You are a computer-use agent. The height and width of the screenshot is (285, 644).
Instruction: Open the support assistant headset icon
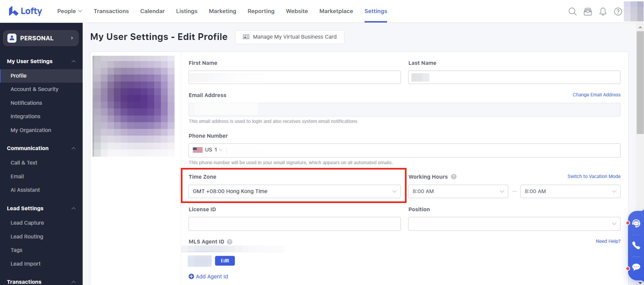[x=636, y=223]
